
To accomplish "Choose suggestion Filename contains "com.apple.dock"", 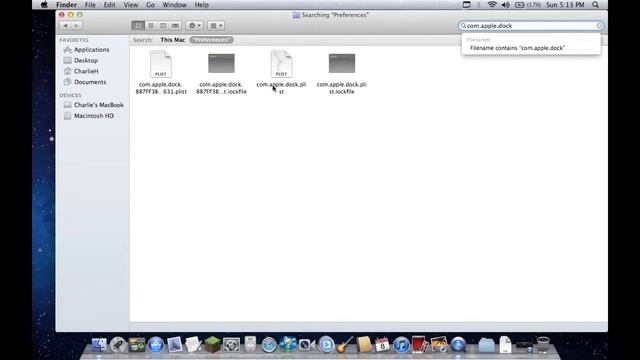I will click(x=517, y=48).
